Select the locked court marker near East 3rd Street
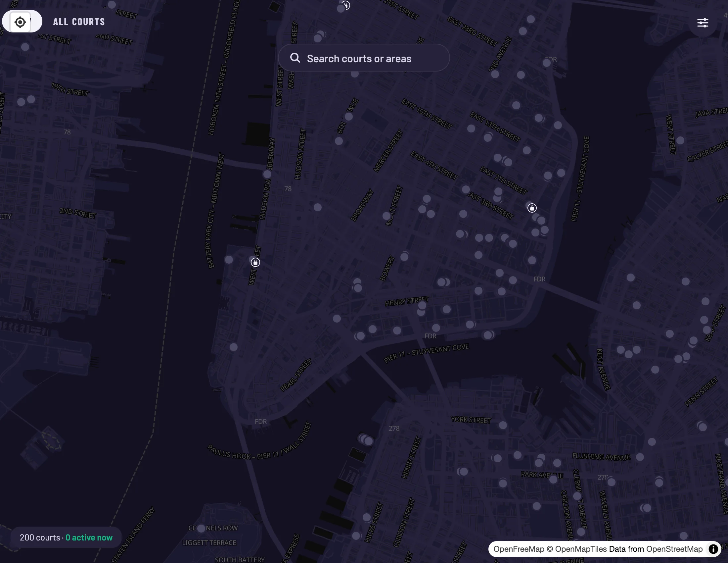 532,208
